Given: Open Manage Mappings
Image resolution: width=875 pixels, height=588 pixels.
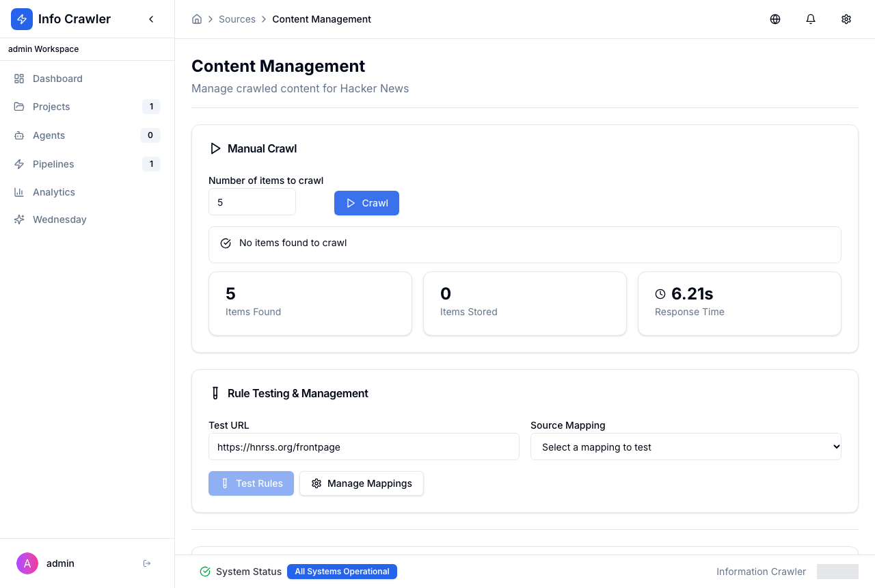Looking at the screenshot, I should coord(362,483).
